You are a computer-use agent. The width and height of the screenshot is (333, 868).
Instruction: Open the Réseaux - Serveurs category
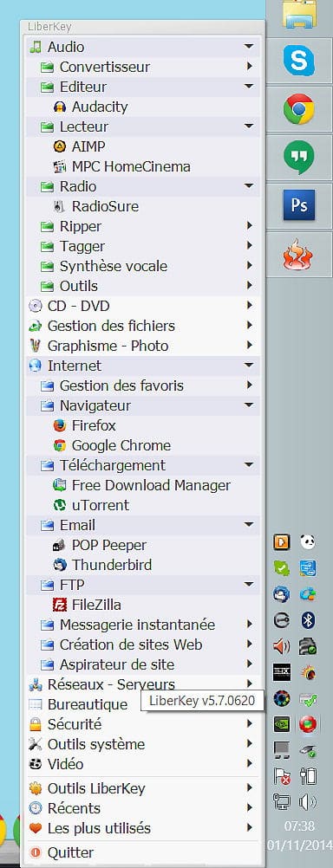click(x=142, y=684)
